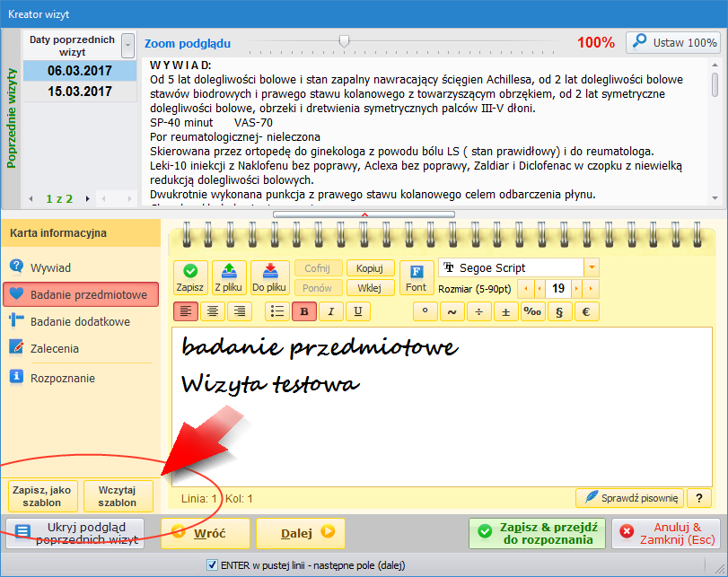Open the Segoe Script font dropdown

pyautogui.click(x=592, y=267)
